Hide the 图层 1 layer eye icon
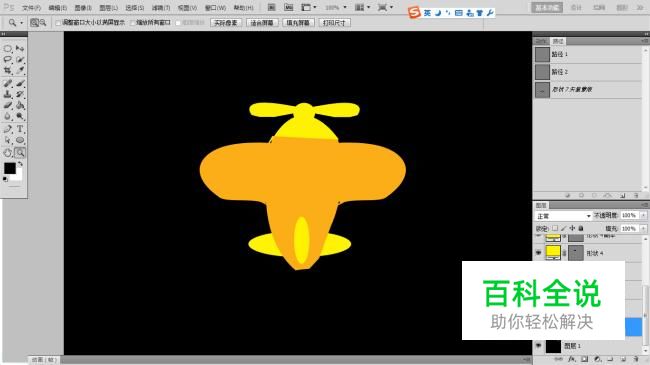The image size is (650, 365). pyautogui.click(x=538, y=346)
